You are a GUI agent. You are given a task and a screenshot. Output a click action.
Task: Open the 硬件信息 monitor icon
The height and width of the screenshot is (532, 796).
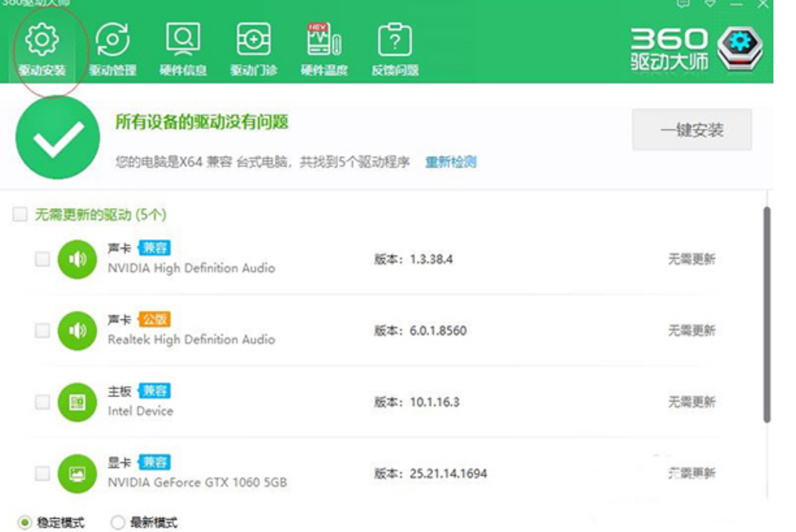(x=183, y=41)
